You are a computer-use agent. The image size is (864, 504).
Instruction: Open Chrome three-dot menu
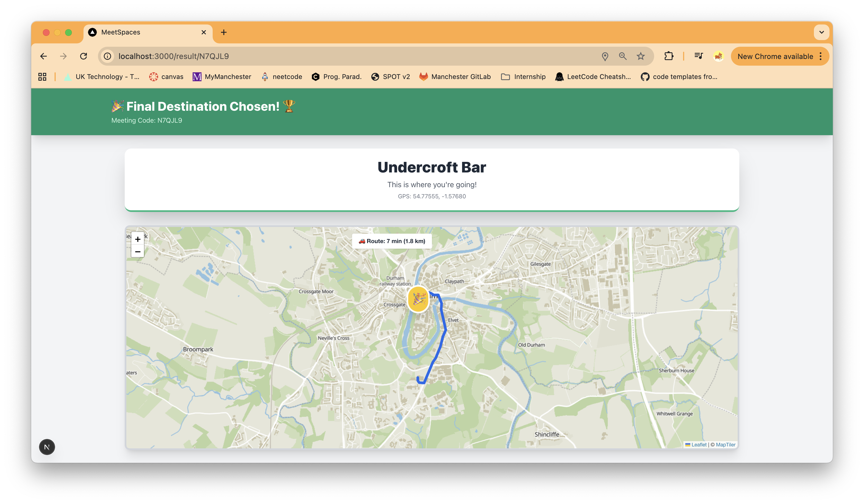point(821,56)
